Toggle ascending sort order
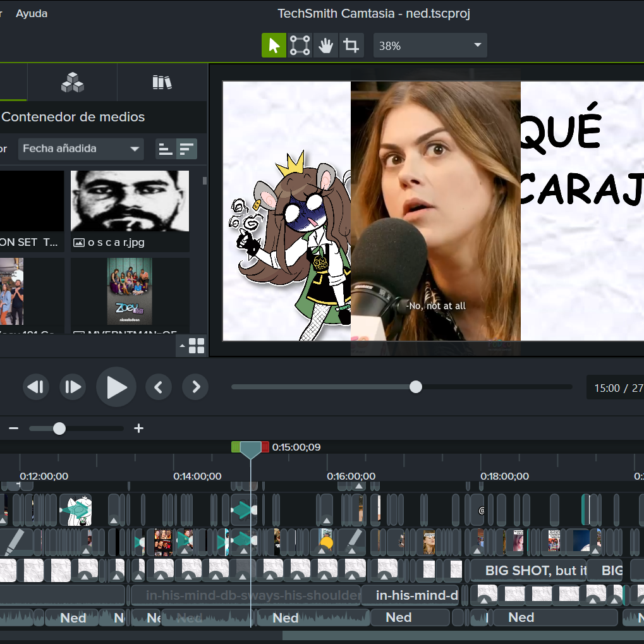 [165, 149]
